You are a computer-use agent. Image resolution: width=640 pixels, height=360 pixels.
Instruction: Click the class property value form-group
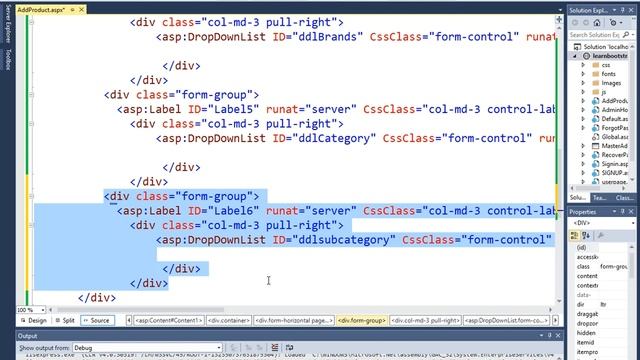(x=614, y=267)
